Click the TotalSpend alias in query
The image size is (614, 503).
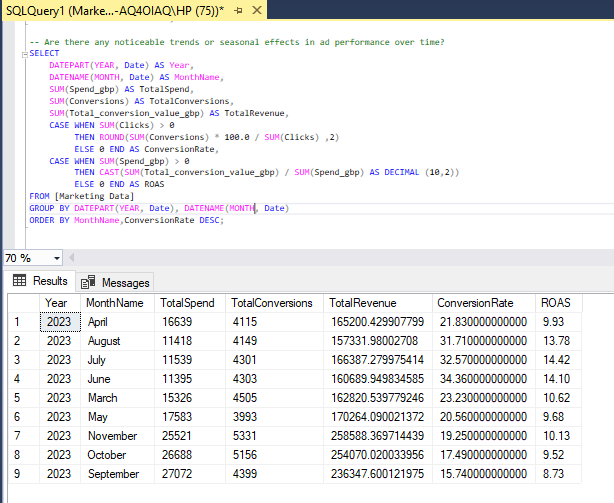click(x=164, y=89)
